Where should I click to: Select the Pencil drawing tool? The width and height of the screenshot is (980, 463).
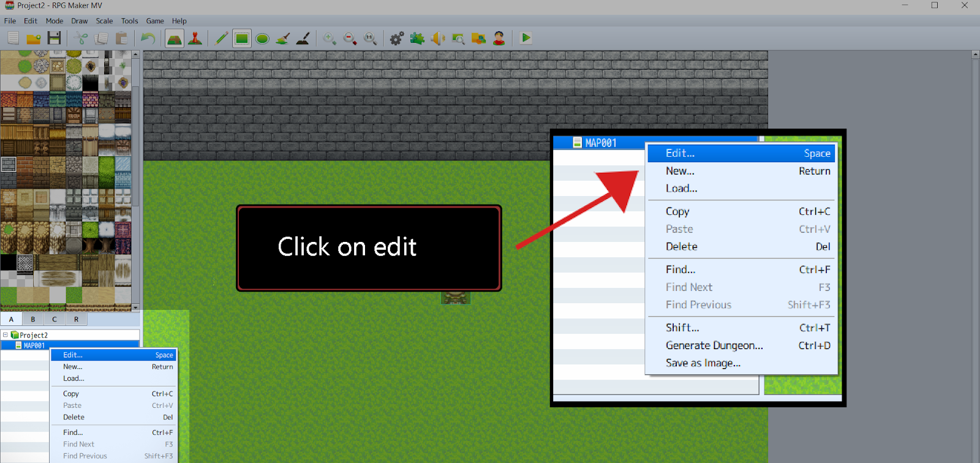coord(221,38)
